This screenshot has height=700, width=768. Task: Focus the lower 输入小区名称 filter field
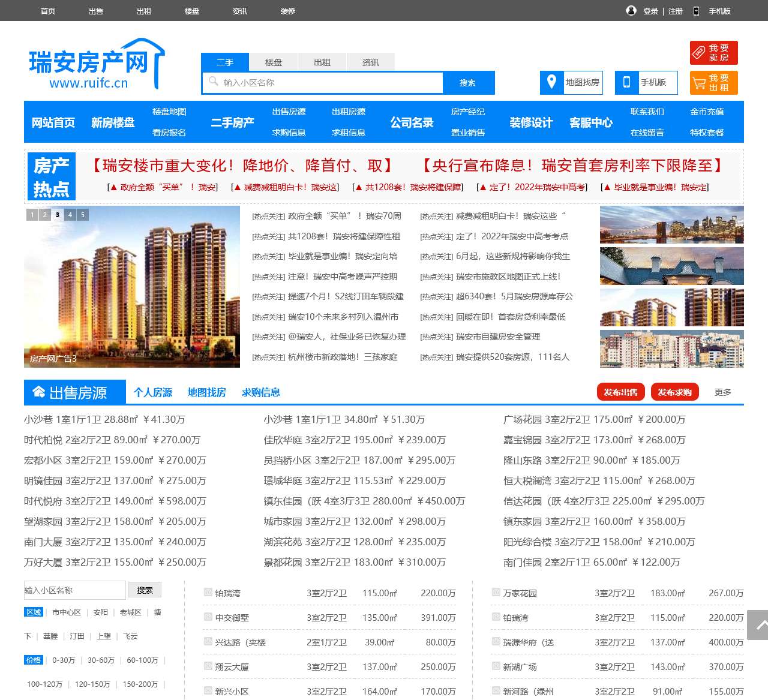(x=75, y=590)
